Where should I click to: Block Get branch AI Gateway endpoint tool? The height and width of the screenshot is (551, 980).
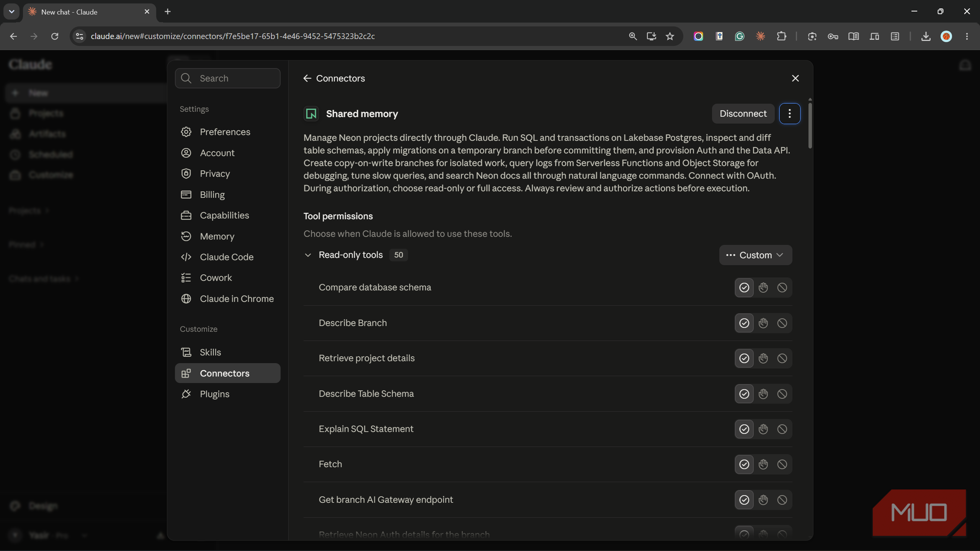click(782, 500)
